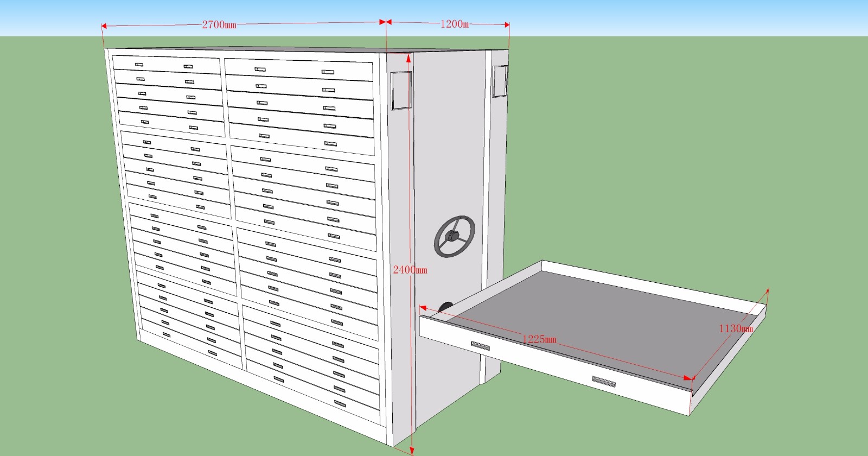Select the small black knob beside the open drawer
The image size is (868, 456).
tap(446, 308)
